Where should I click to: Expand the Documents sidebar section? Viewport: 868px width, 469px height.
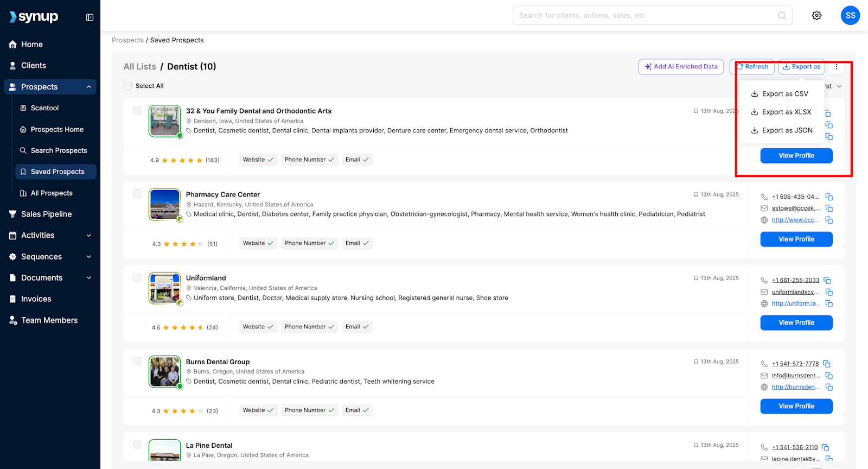89,277
